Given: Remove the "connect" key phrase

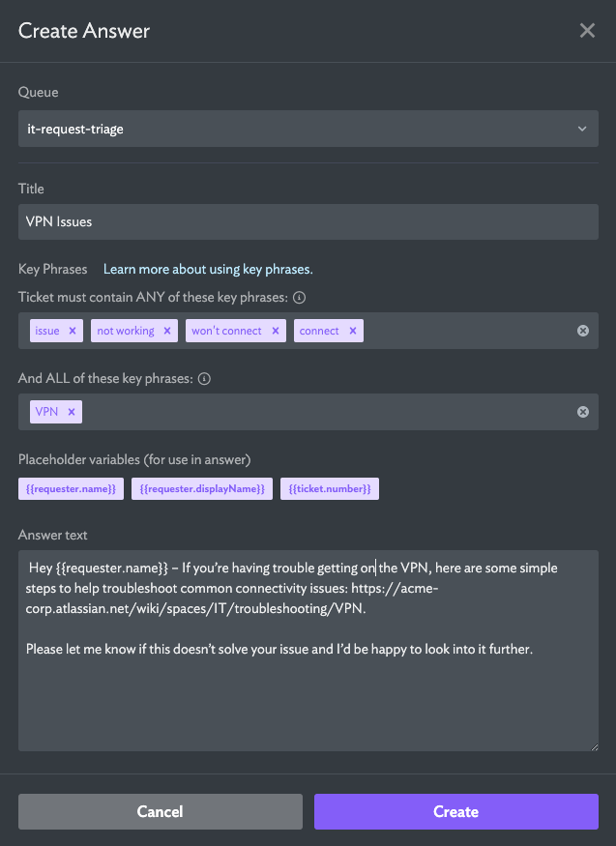Looking at the screenshot, I should pyautogui.click(x=353, y=330).
